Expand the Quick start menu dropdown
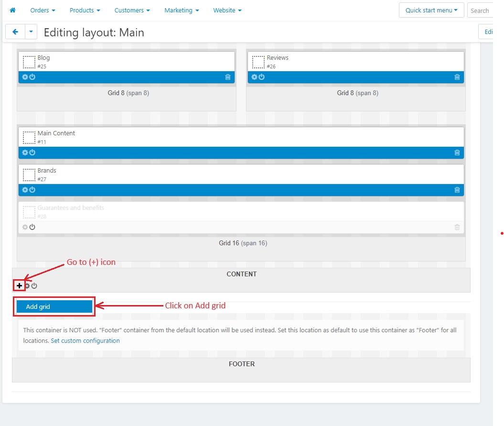The image size is (504, 426). click(x=431, y=11)
